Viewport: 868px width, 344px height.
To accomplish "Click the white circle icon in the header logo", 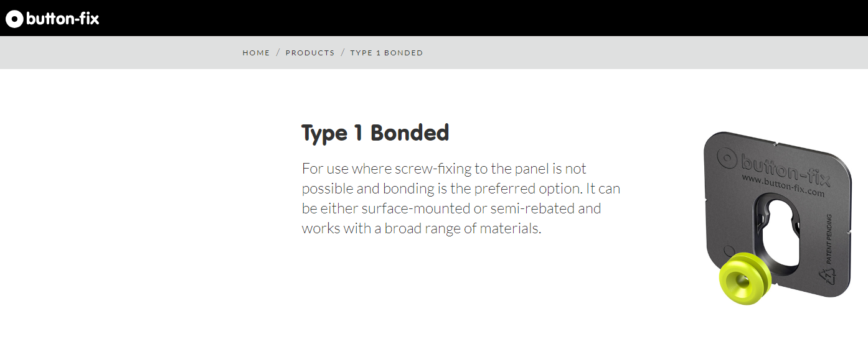I will click(15, 19).
